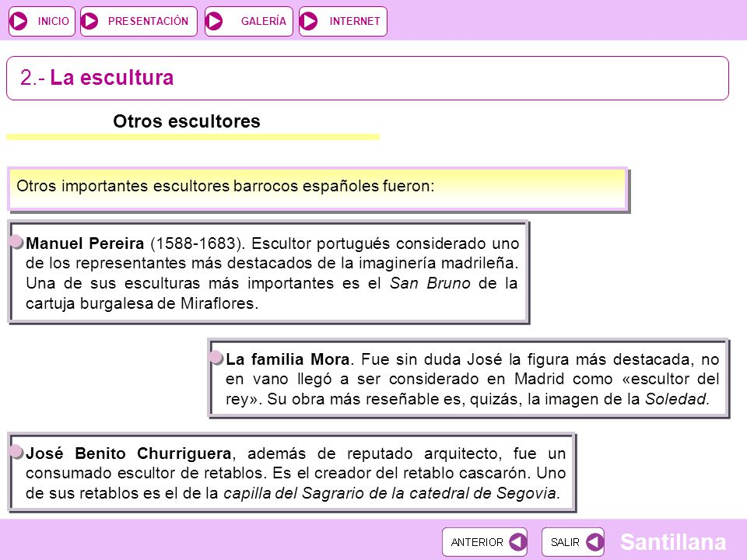Click the bullet beside José Benito Churriguera
Screen dimensions: 747x560
pyautogui.click(x=16, y=452)
